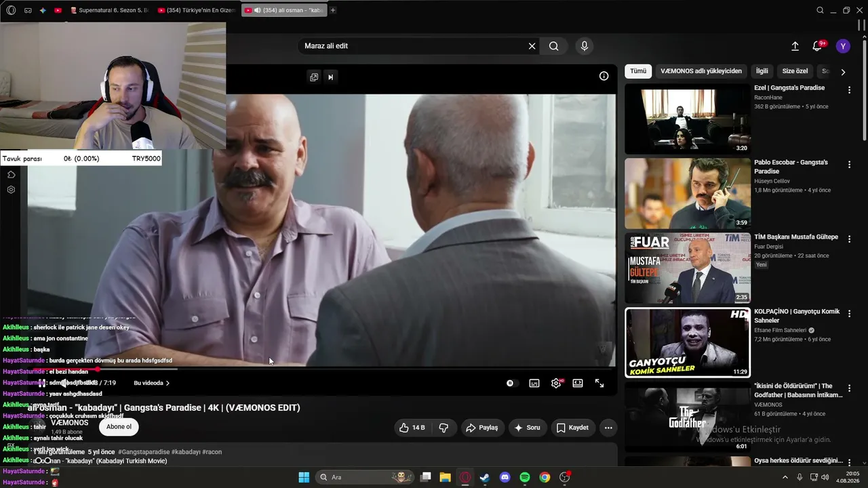Viewport: 868px width, 488px height.
Task: Dislike the video
Action: tap(444, 428)
